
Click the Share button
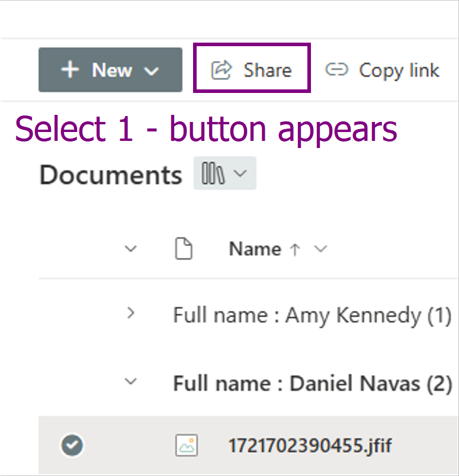click(x=252, y=70)
